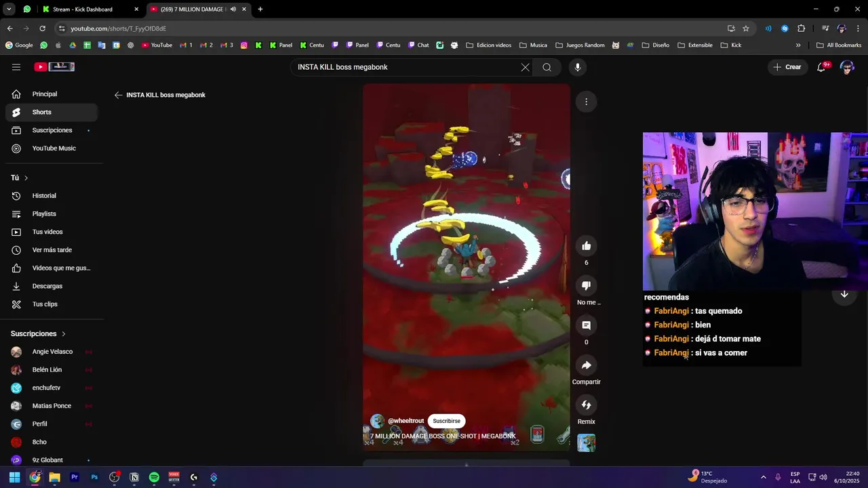Go to Principal in sidebar
Viewport: 868px width, 488px height.
52,94
